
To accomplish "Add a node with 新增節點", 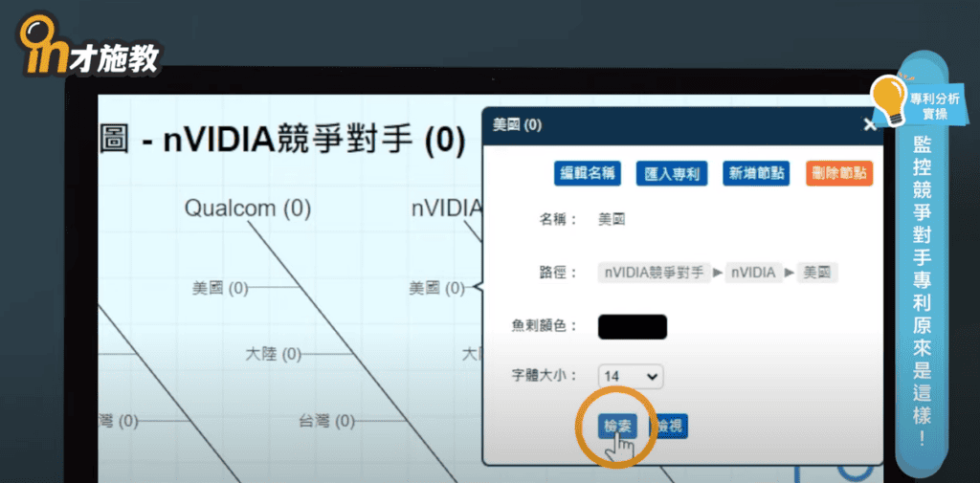I will pos(756,173).
